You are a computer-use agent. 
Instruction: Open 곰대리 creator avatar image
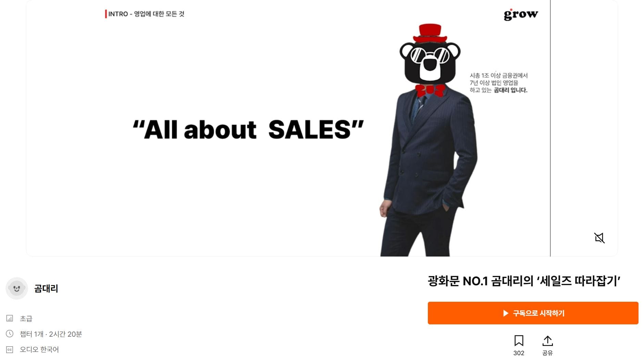[17, 288]
